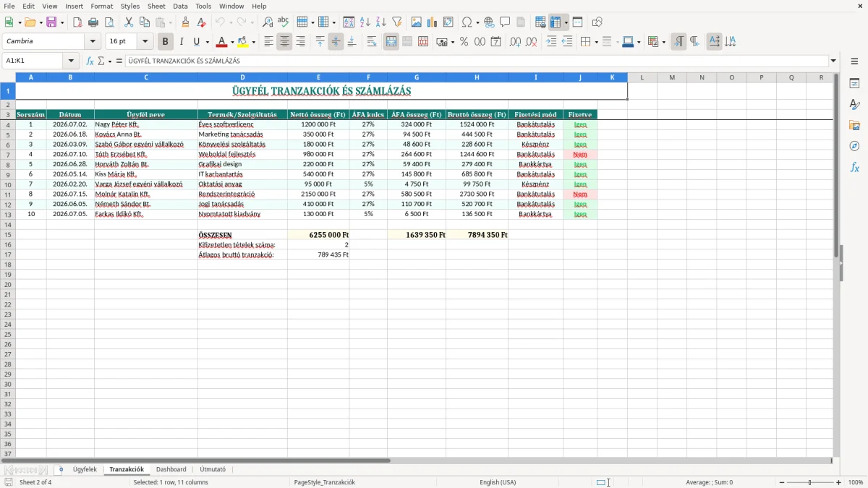Toggle Bold formatting

pos(166,42)
